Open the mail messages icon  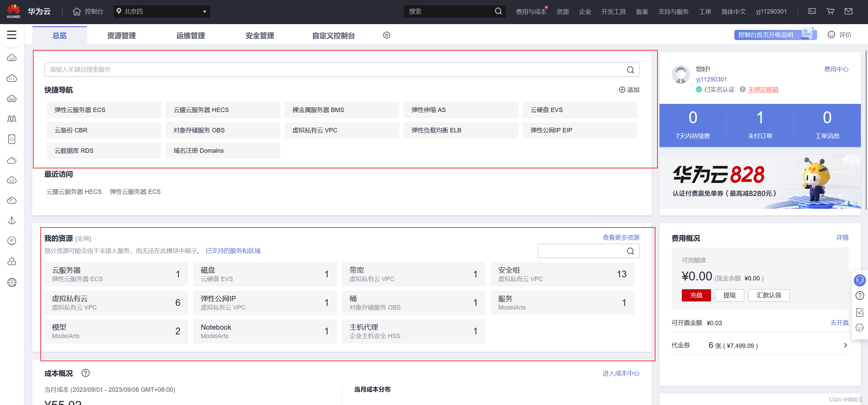[x=848, y=11]
